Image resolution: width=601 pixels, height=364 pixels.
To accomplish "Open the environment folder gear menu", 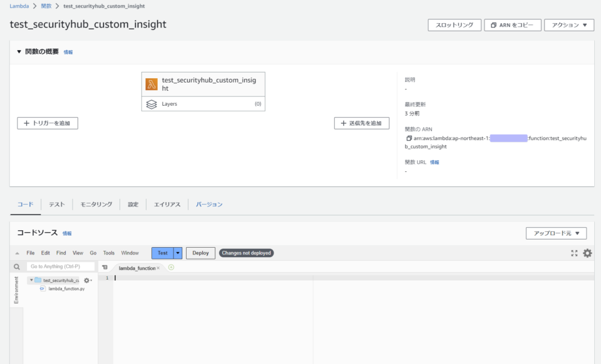I will point(88,281).
